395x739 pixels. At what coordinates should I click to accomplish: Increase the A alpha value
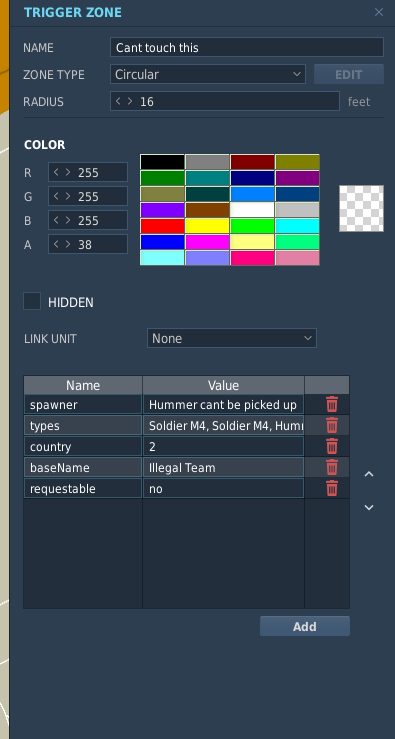68,244
